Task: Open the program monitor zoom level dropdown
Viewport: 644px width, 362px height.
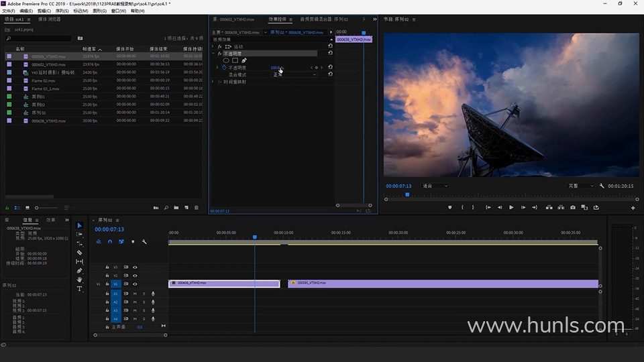Action: coord(435,186)
